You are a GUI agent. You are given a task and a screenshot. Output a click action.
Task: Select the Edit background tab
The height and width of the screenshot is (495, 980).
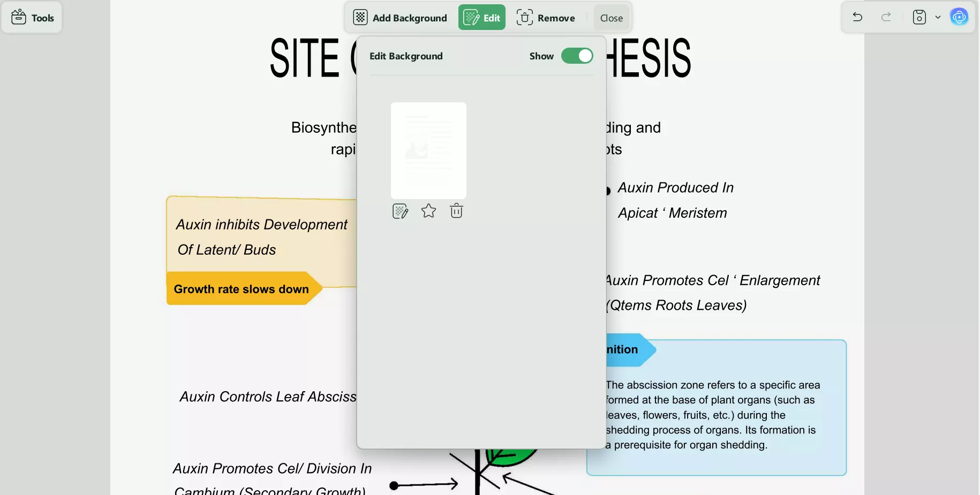tap(481, 18)
